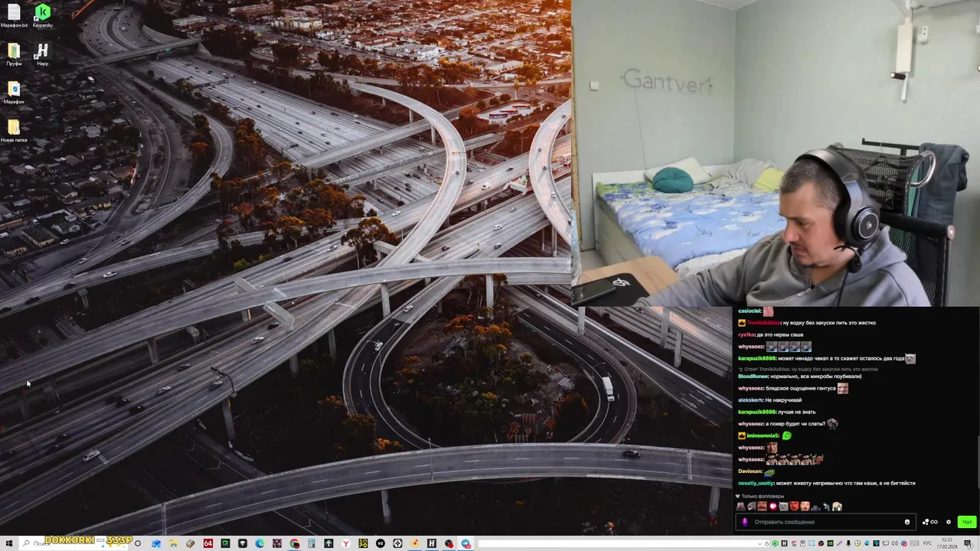Switch to Google Chrome on the taskbar
980x551 pixels.
tap(295, 543)
